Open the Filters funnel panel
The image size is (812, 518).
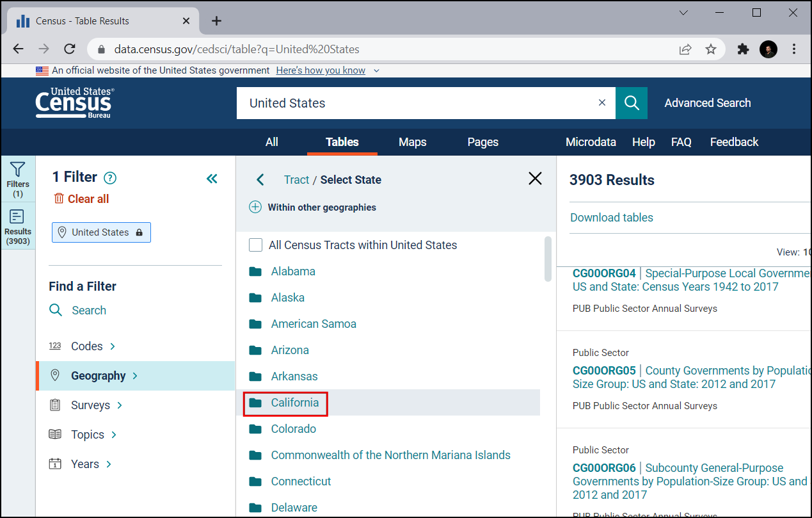(x=18, y=178)
